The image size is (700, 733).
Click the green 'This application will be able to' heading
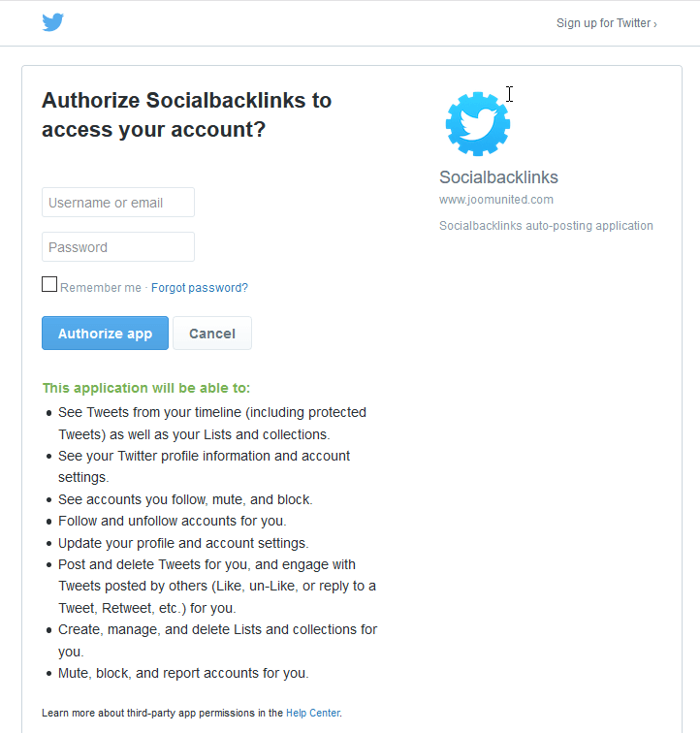(145, 388)
